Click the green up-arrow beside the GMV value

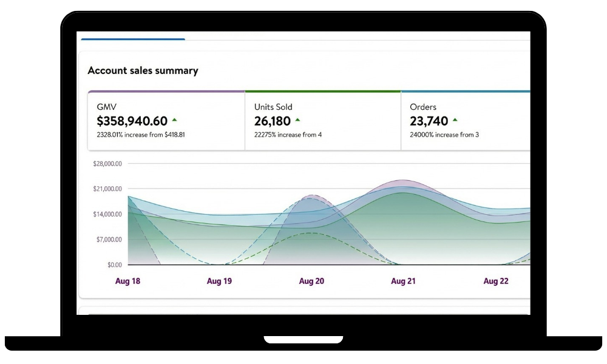tap(175, 120)
